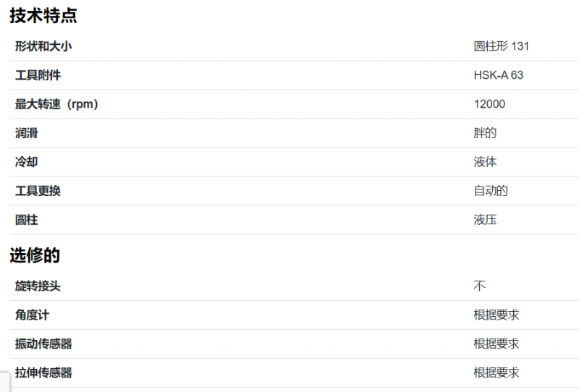Select the 润滑 row label
579x392 pixels.
26,133
